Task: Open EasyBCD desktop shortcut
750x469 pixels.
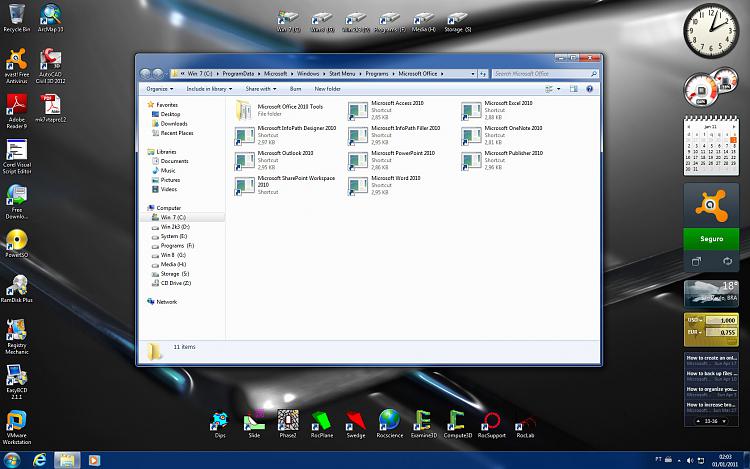Action: coord(16,382)
